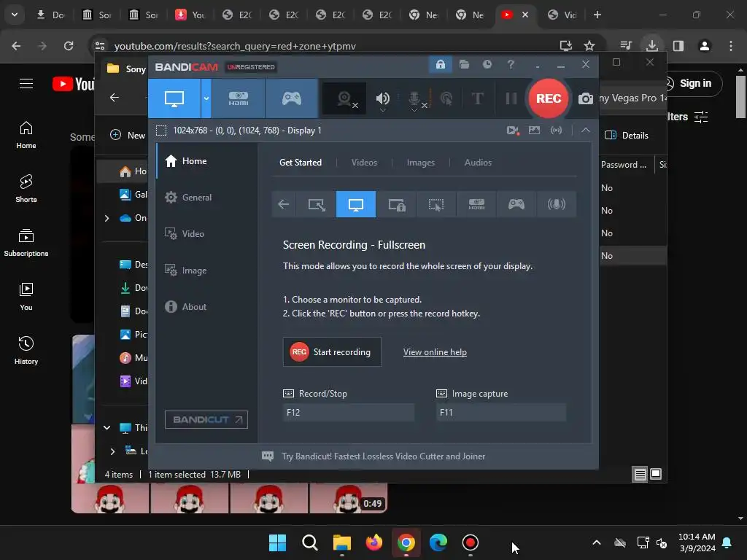
Task: Click the lock icon in Bandicam title bar
Action: (x=440, y=64)
